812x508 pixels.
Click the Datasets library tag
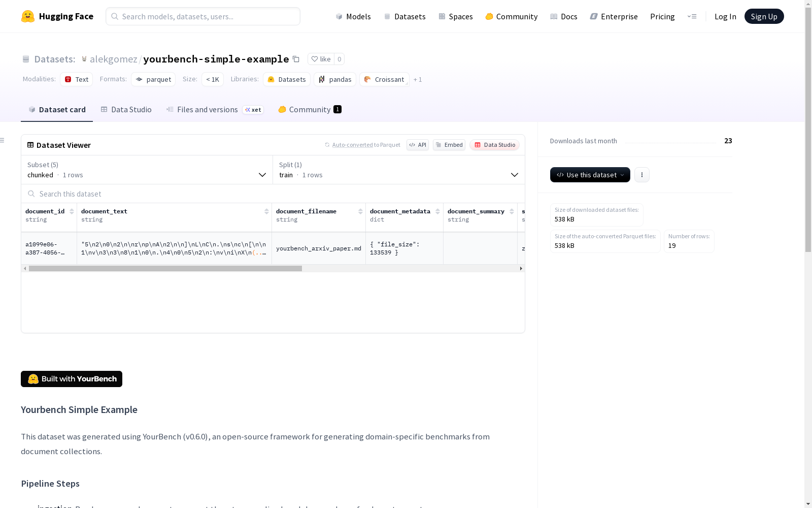tap(287, 79)
